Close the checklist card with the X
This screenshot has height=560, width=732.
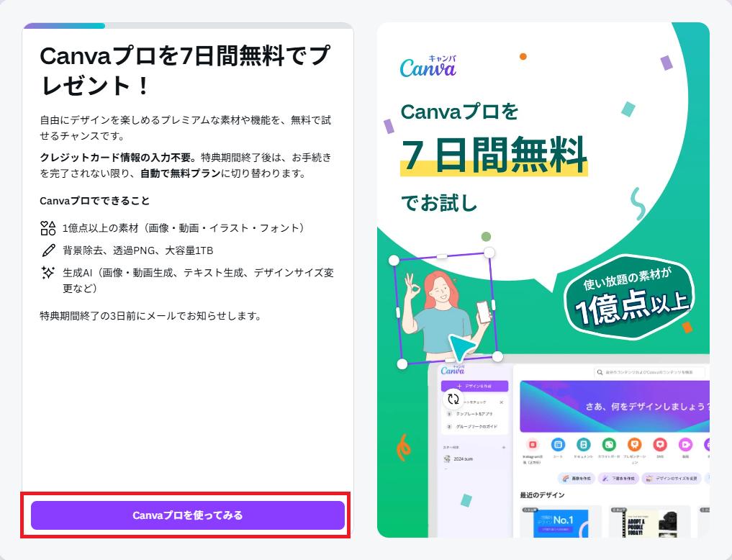502,402
